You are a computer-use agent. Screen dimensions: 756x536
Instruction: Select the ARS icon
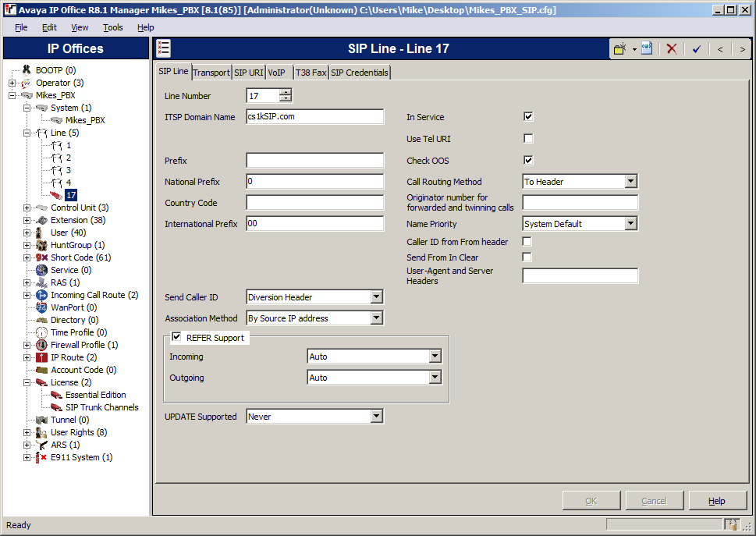coord(42,445)
